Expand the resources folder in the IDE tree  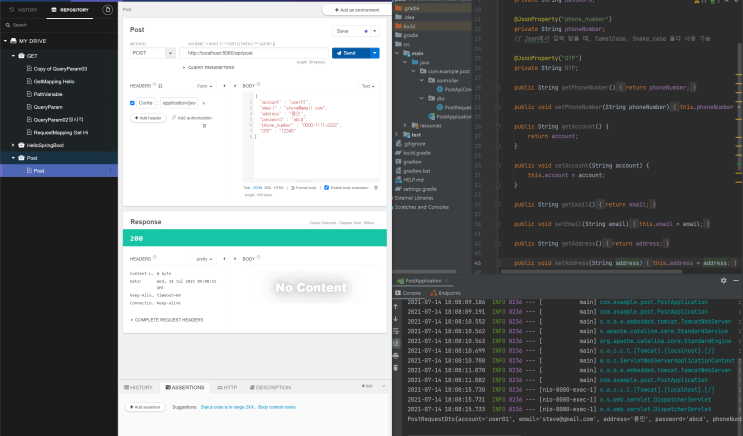[405, 126]
